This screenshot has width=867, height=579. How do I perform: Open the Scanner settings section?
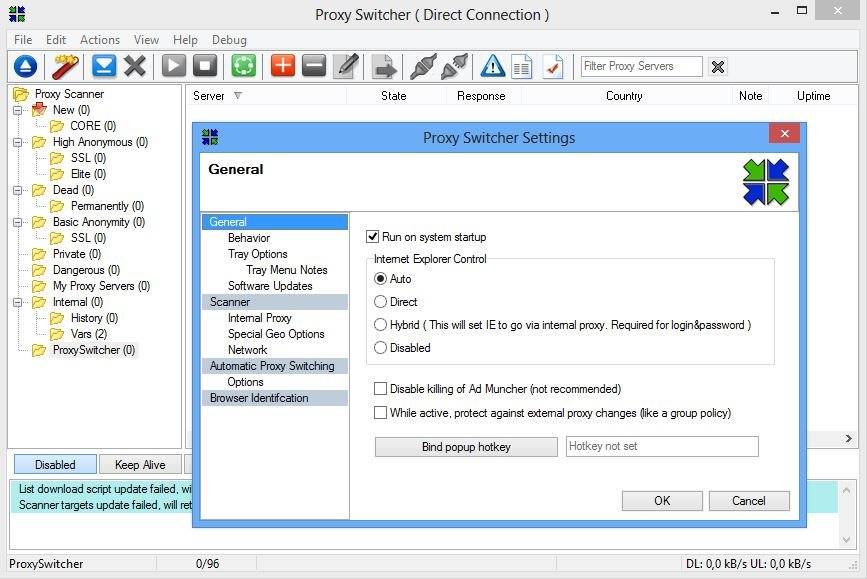pos(275,302)
